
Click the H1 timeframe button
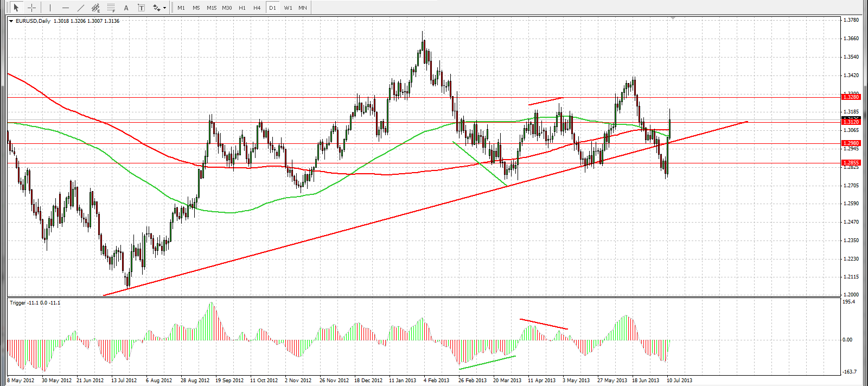242,8
